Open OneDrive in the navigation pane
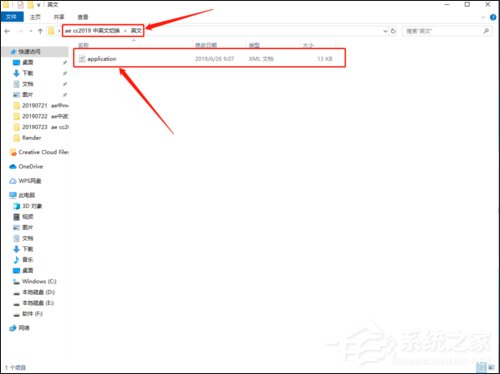Image resolution: width=500 pixels, height=374 pixels. (30, 166)
